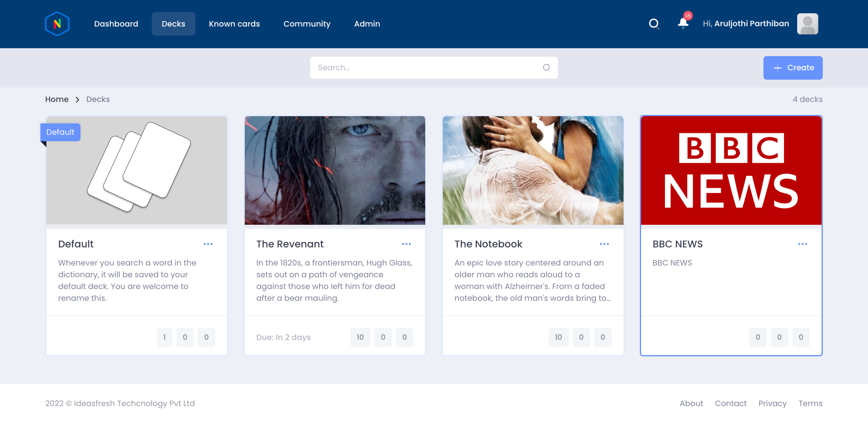Screen dimensions: 868x423
Task: Open the About footer link
Action: point(691,403)
